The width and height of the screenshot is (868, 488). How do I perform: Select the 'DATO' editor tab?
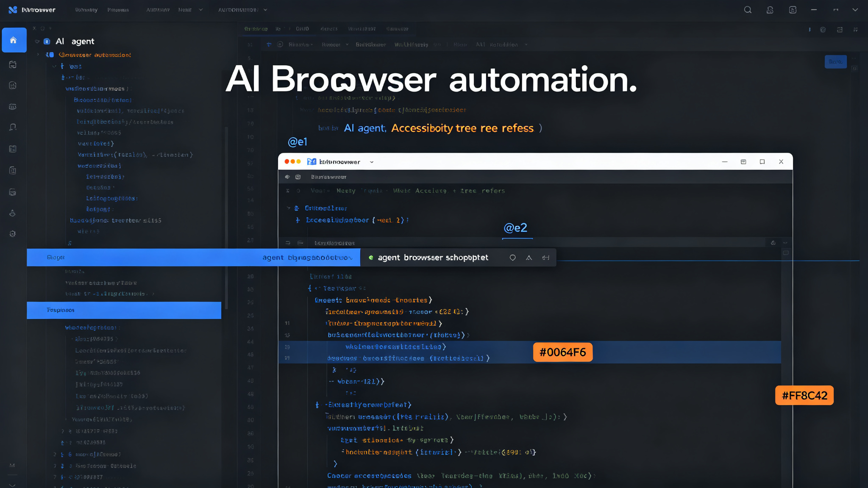302,29
